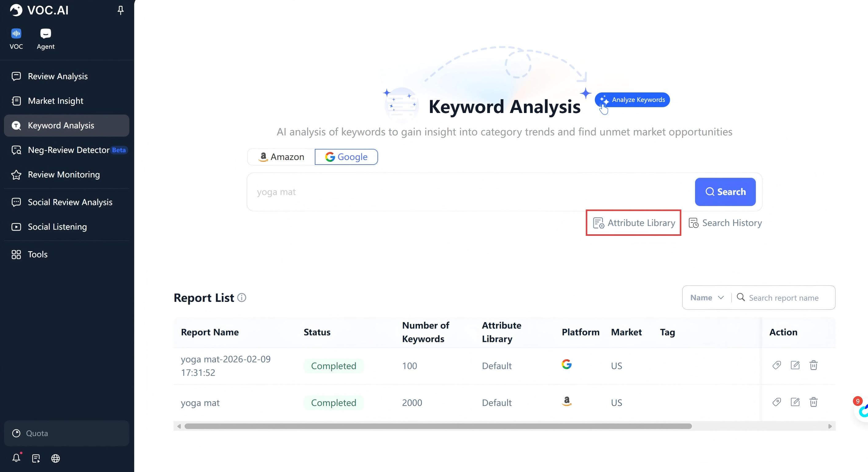Click the globe language icon
This screenshot has width=868, height=472.
pyautogui.click(x=56, y=458)
